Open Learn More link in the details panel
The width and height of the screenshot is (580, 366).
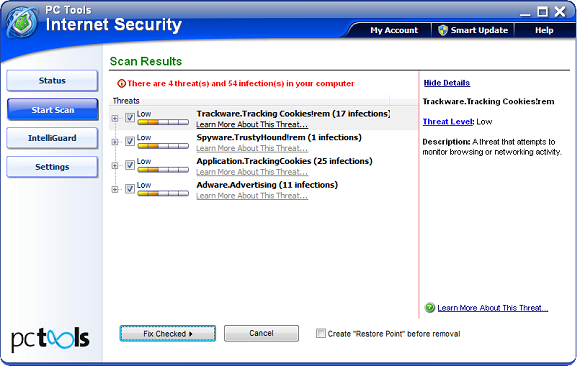click(x=492, y=308)
